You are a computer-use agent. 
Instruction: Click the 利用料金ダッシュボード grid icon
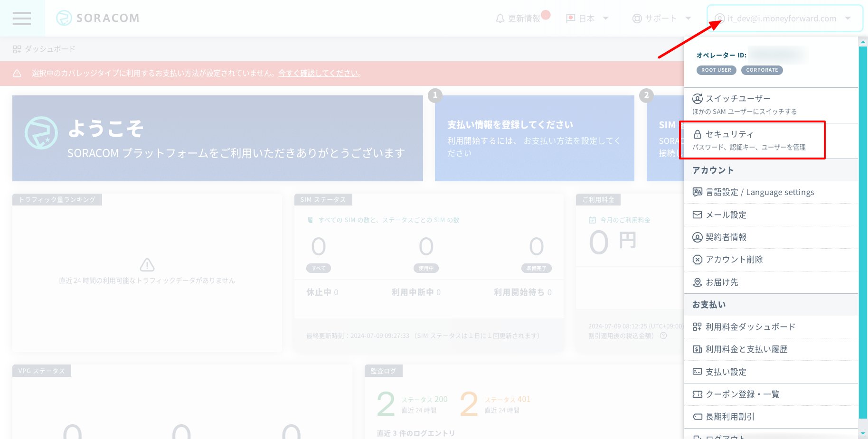pos(697,327)
